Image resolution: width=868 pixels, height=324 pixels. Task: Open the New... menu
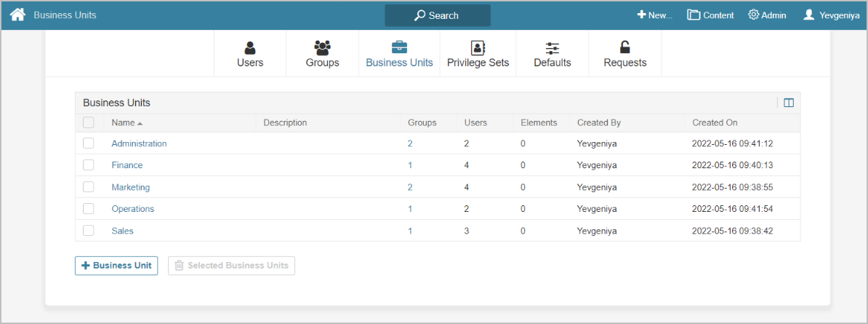point(654,15)
